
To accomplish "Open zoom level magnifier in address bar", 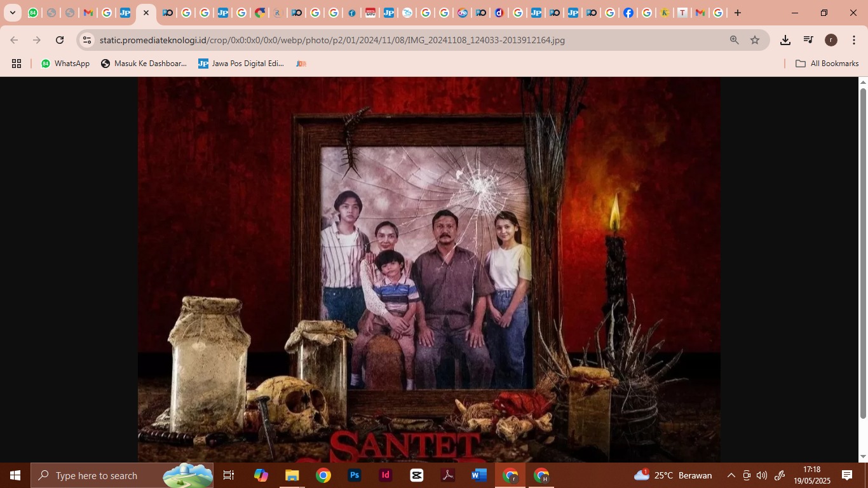I will click(x=734, y=40).
